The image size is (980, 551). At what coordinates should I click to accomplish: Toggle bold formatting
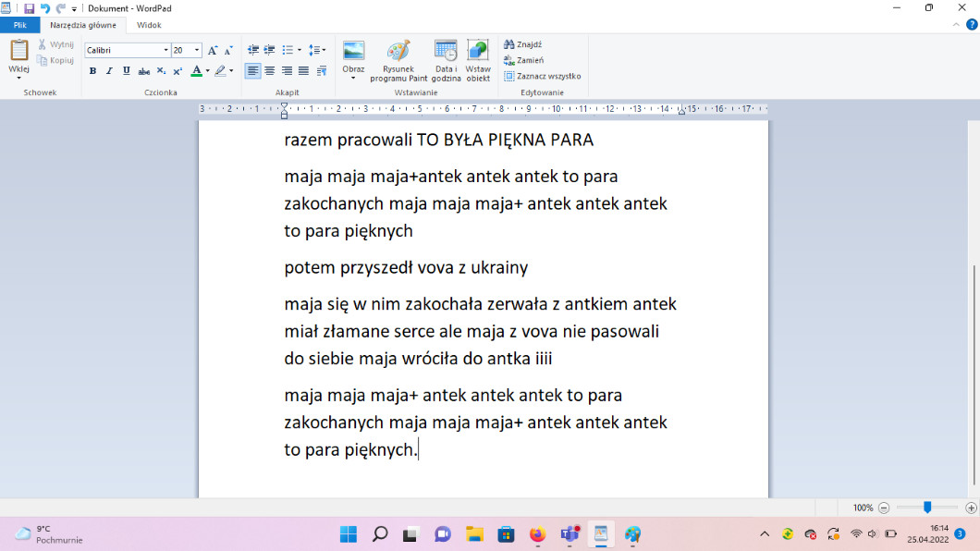(x=92, y=71)
